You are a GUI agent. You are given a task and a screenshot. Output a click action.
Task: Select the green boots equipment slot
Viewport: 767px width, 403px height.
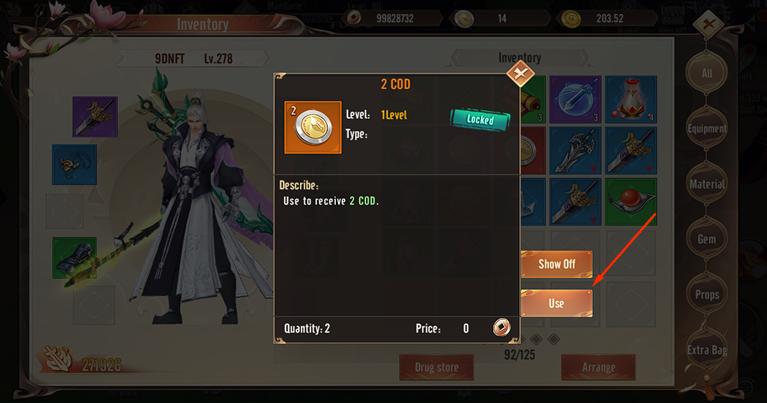[74, 258]
